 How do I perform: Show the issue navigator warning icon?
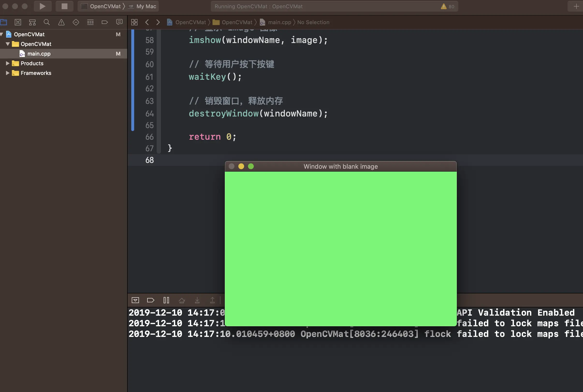(x=61, y=22)
